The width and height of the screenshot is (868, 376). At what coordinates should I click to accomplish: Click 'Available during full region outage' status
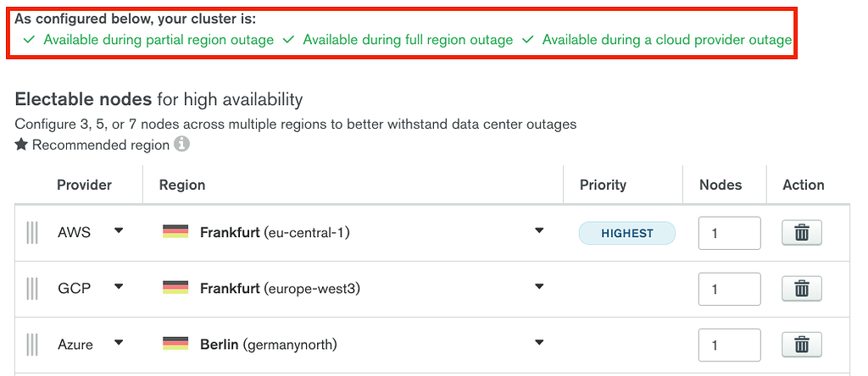[407, 40]
